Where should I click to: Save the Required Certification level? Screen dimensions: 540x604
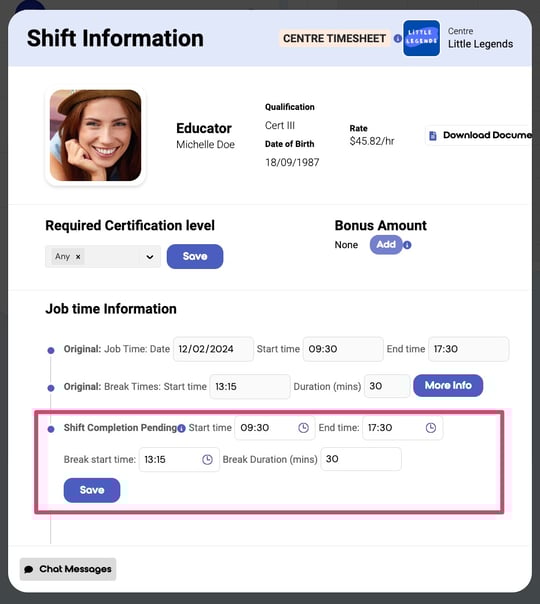[195, 257]
